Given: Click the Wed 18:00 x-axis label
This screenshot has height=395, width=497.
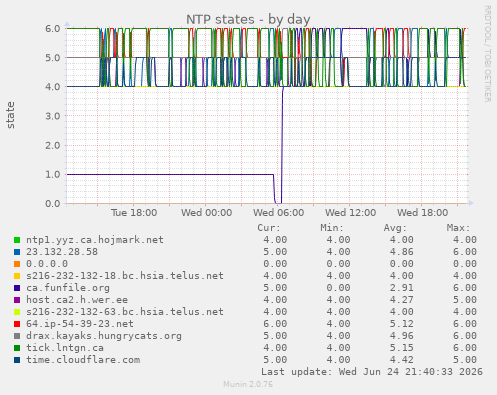Looking at the screenshot, I should click(x=422, y=213).
